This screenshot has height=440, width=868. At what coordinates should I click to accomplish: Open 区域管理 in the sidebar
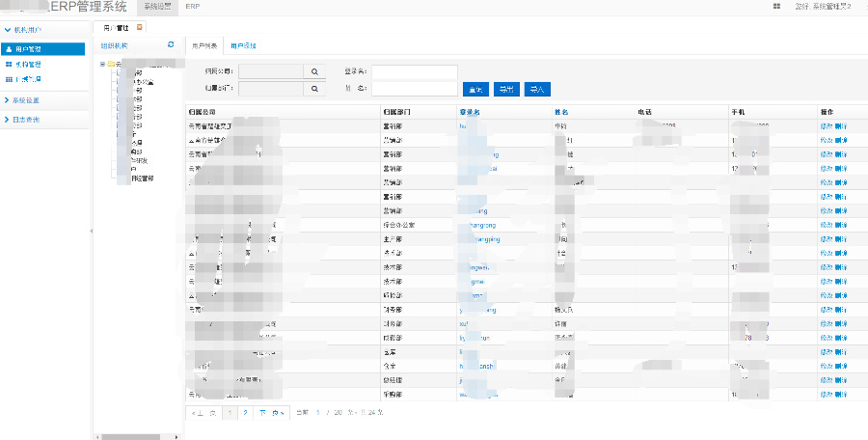(x=28, y=79)
